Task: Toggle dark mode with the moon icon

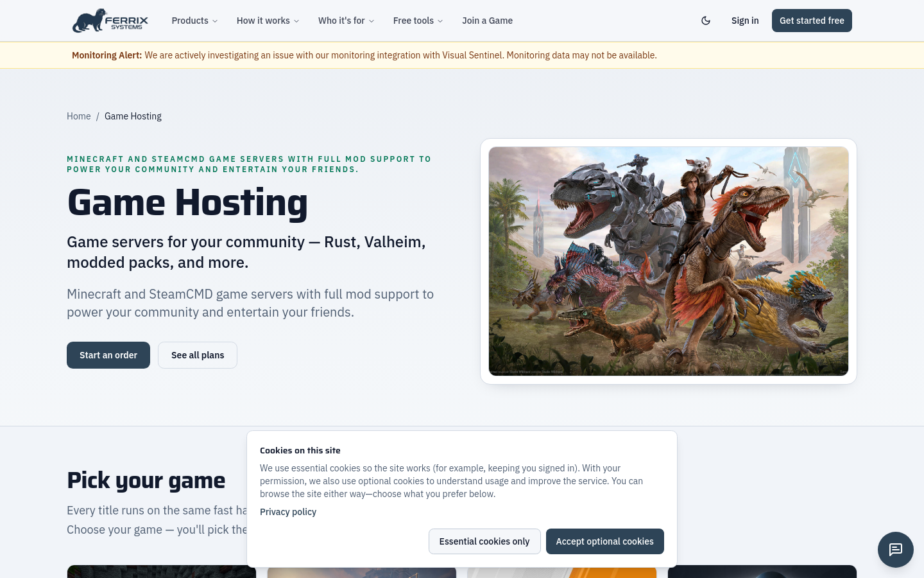Action: (x=706, y=21)
